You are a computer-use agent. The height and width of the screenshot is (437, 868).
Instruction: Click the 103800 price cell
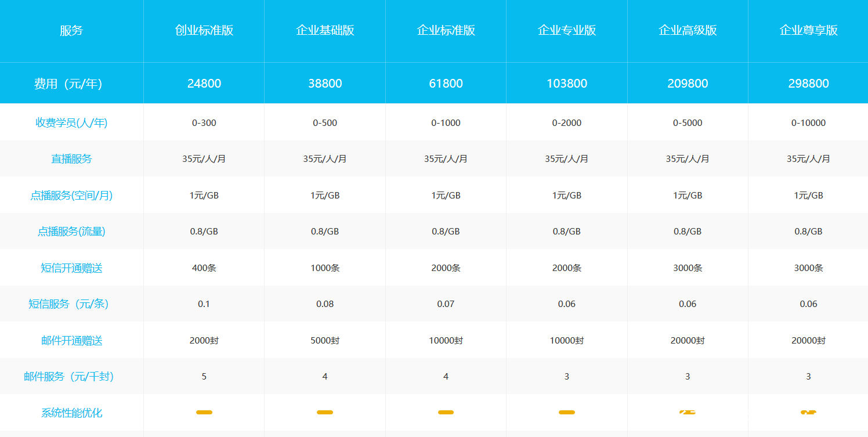[x=567, y=84]
